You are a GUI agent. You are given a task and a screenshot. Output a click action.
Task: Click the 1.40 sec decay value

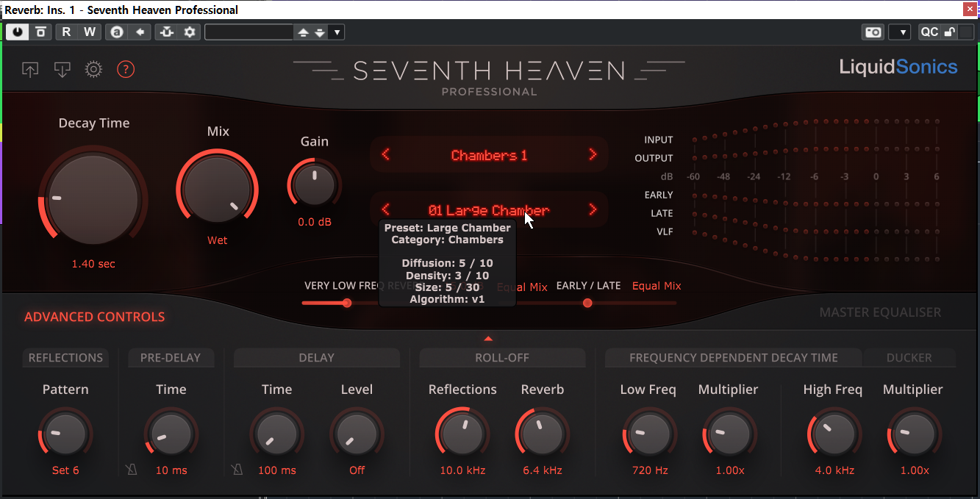coord(93,264)
